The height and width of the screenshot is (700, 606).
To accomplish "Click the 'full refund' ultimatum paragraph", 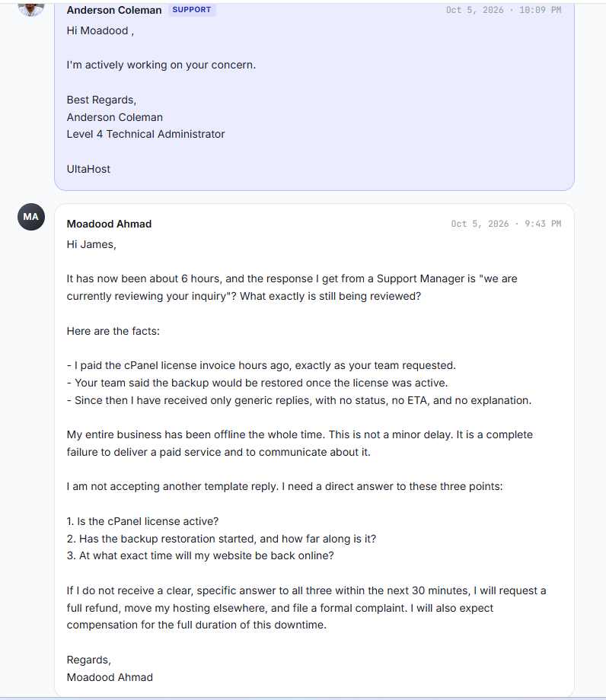I will tap(306, 608).
